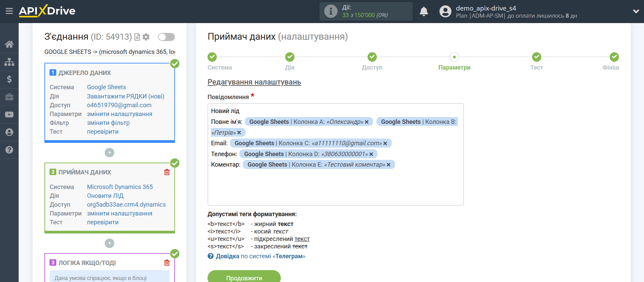This screenshot has width=644, height=282.
Task: Open the help question sidebar icon
Action: (x=9, y=150)
